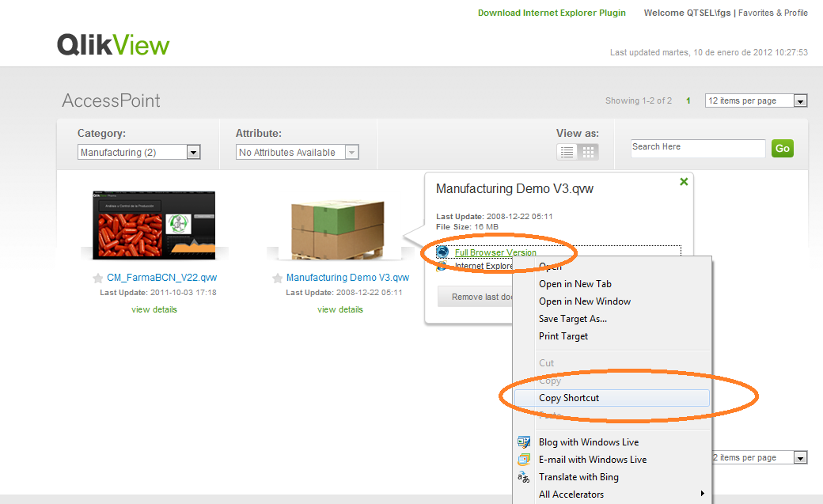Click Manufacturing Demo V3.qvw popup title

[x=514, y=189]
